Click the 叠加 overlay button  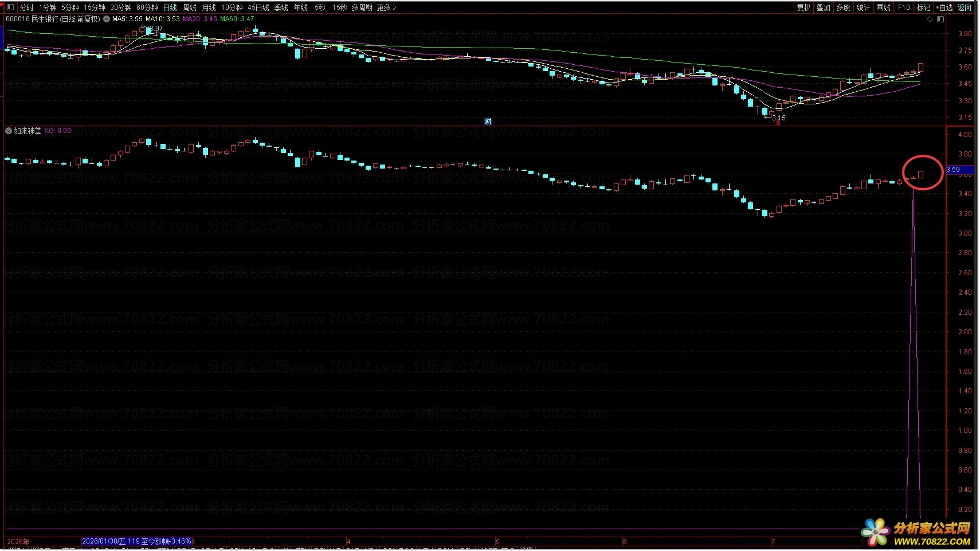(x=824, y=7)
